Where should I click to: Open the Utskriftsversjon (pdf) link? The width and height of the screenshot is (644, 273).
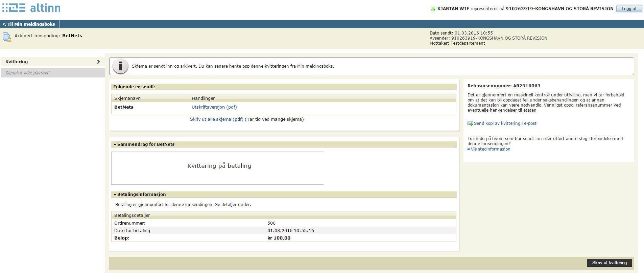pyautogui.click(x=214, y=107)
